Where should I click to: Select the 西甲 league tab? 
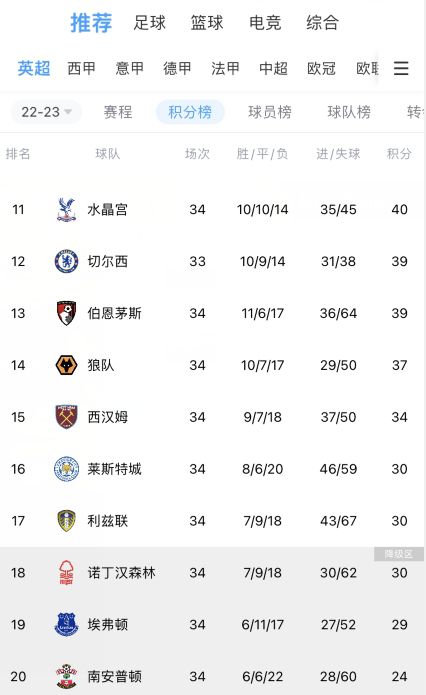pyautogui.click(x=82, y=68)
